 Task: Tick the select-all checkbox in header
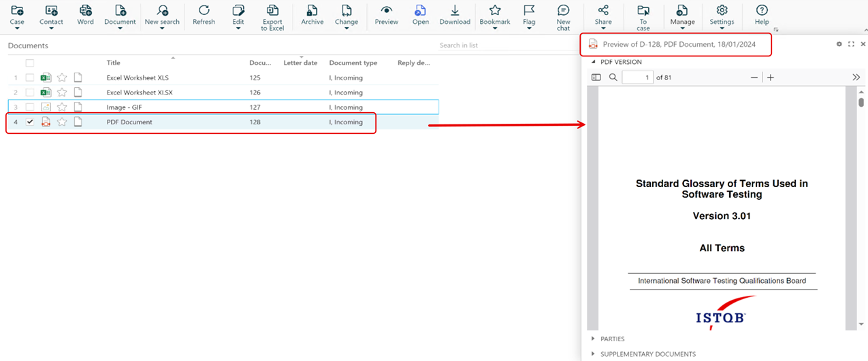(30, 63)
